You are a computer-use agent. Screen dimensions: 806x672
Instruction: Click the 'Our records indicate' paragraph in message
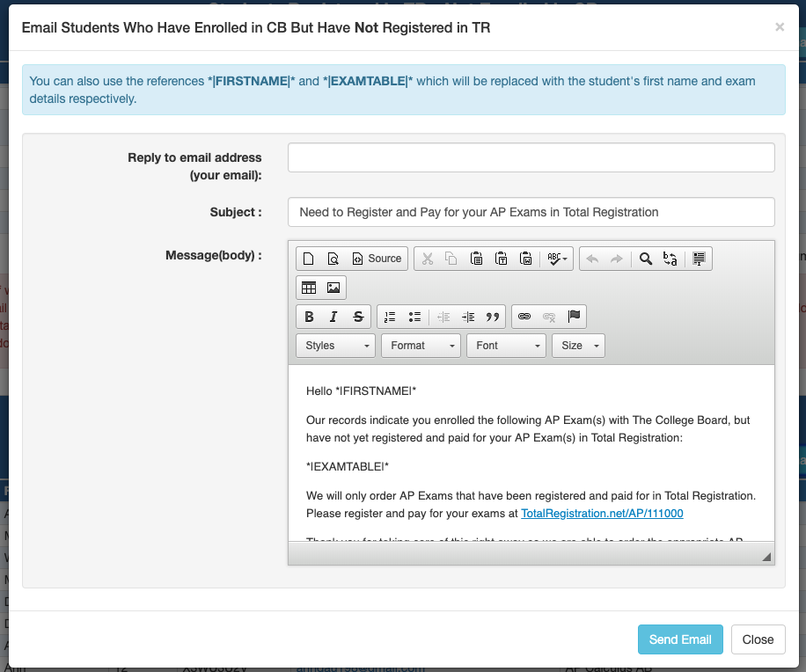coord(528,429)
